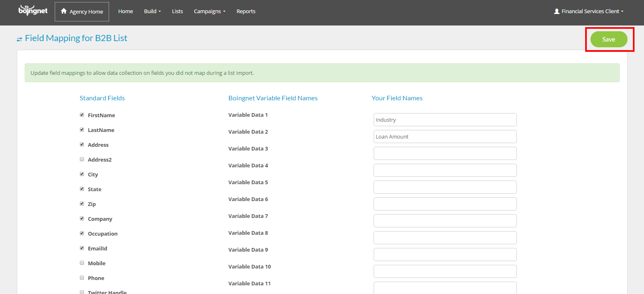Click the Variable Data 5 input field
This screenshot has height=294, width=644.
click(x=445, y=187)
